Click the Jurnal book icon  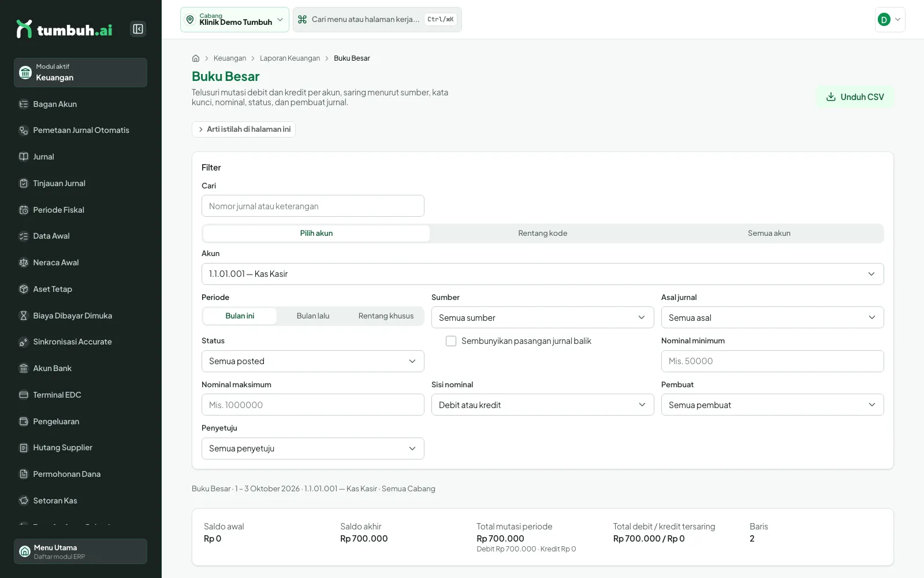click(x=24, y=157)
